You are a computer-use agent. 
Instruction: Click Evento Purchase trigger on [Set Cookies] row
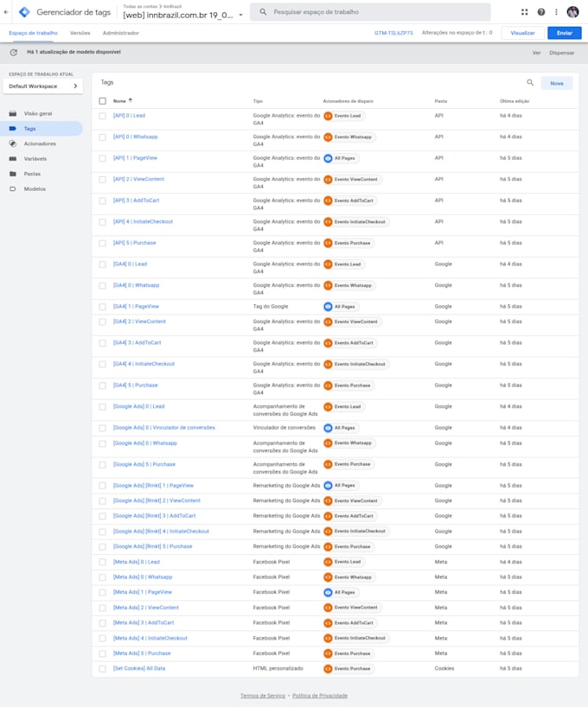click(x=348, y=669)
